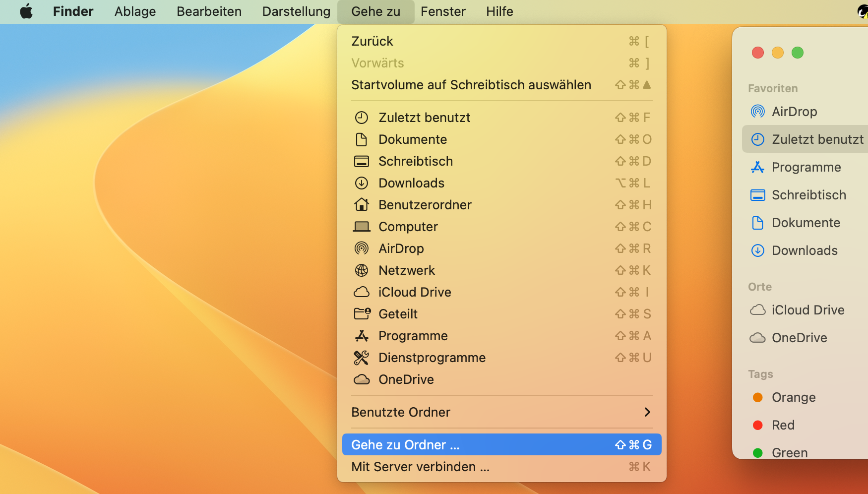Click the globe icon next to Netzwerk
868x494 pixels.
[x=362, y=270]
